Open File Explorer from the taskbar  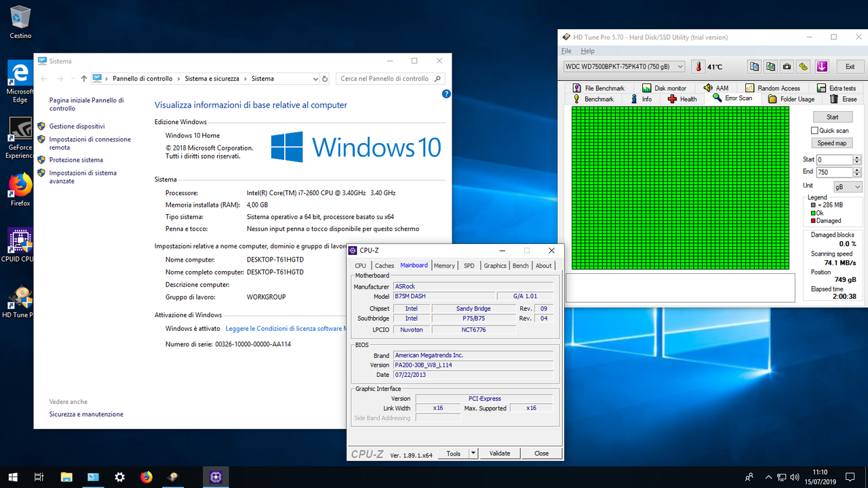66,477
